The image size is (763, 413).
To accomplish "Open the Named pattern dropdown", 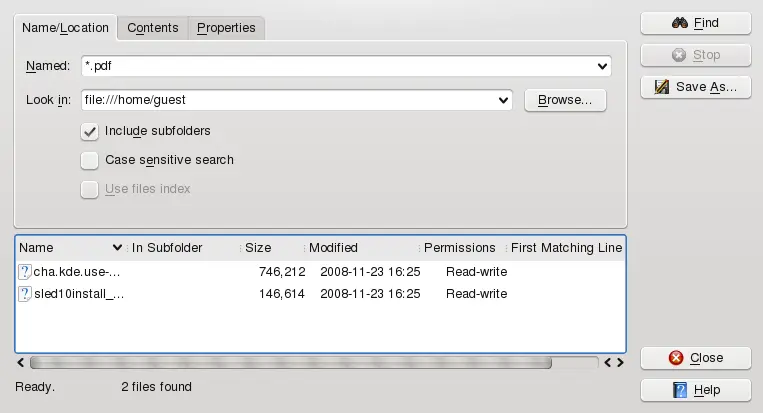I will [x=602, y=67].
